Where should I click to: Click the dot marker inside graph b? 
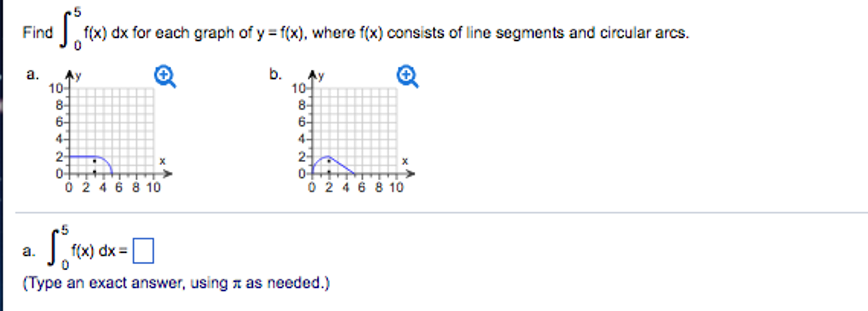[x=329, y=161]
